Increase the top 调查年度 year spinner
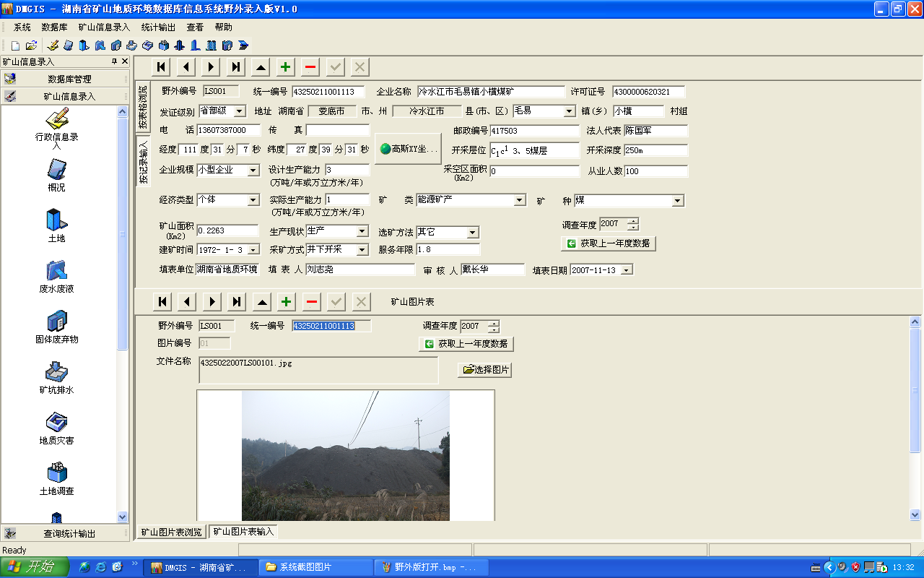 [x=633, y=221]
